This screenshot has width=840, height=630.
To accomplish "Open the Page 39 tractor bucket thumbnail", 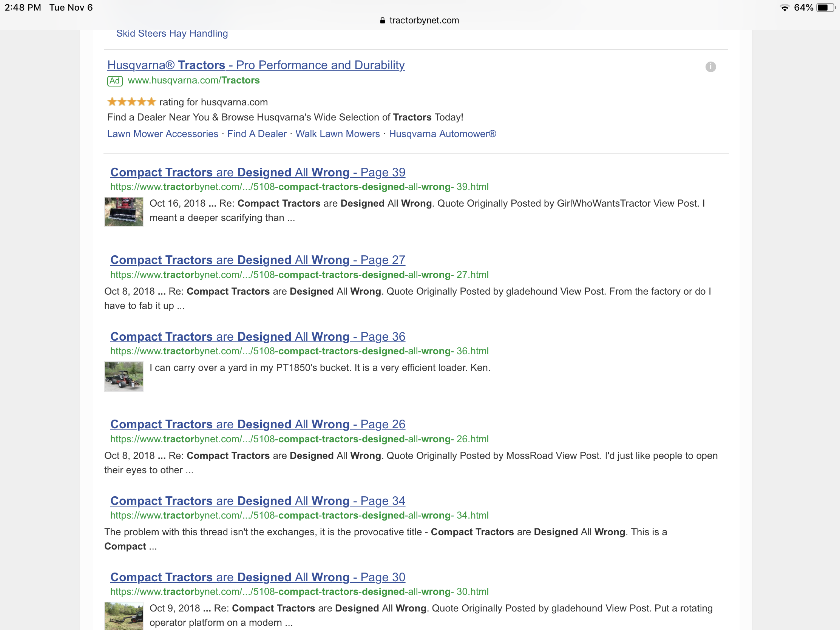I will point(124,212).
